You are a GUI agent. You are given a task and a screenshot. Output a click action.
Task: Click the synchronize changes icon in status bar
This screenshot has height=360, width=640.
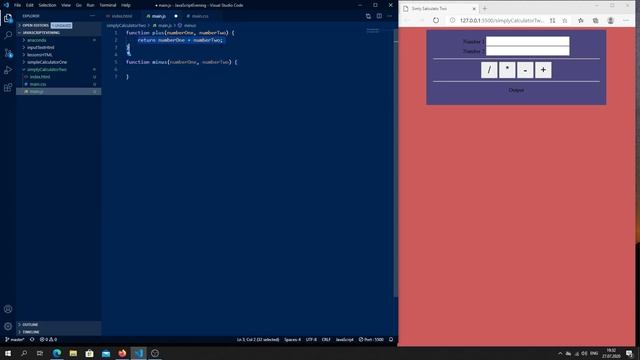[32, 340]
